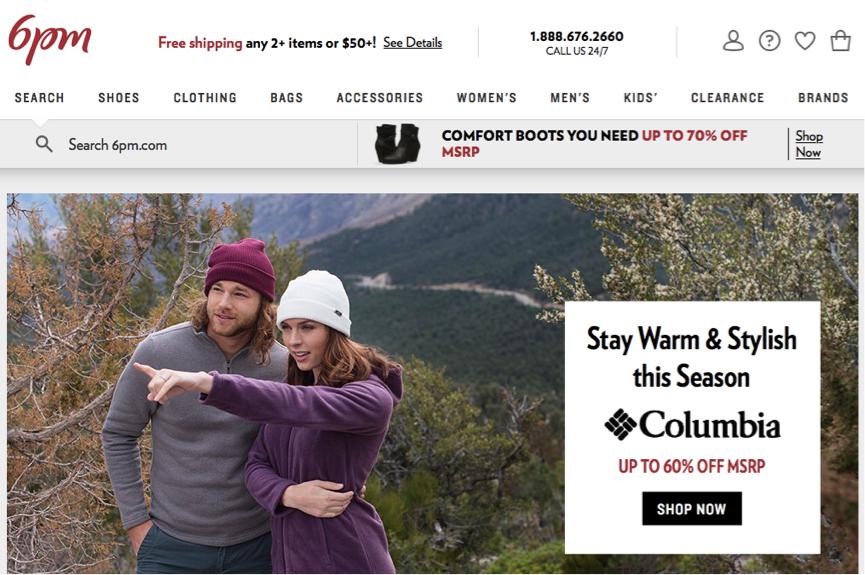Click the black Shop Now button
The height and width of the screenshot is (575, 865).
click(692, 509)
